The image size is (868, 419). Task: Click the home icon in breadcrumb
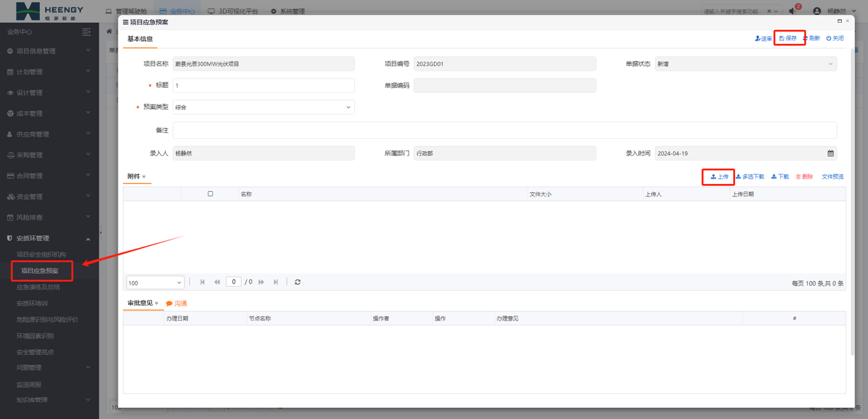tap(110, 31)
